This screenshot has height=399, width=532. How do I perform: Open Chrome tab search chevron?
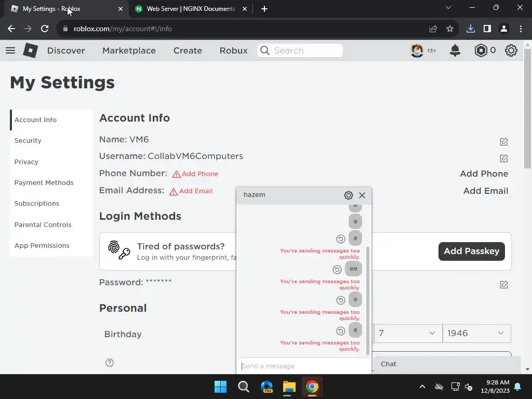448,7
